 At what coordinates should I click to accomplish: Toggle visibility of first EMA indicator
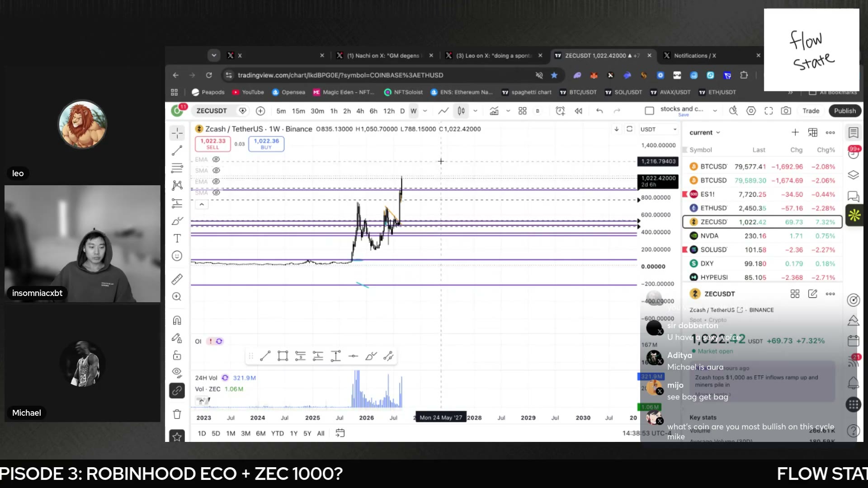[216, 160]
